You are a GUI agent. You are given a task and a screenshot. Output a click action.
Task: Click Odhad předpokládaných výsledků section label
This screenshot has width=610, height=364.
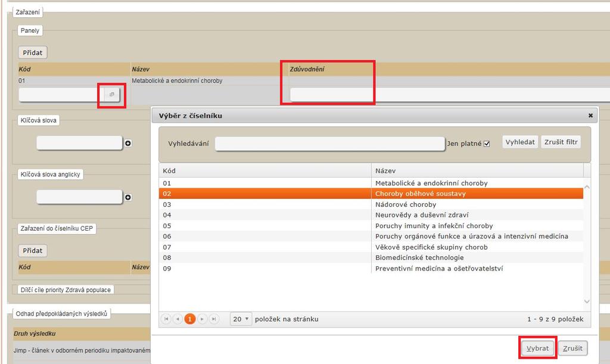click(x=61, y=314)
